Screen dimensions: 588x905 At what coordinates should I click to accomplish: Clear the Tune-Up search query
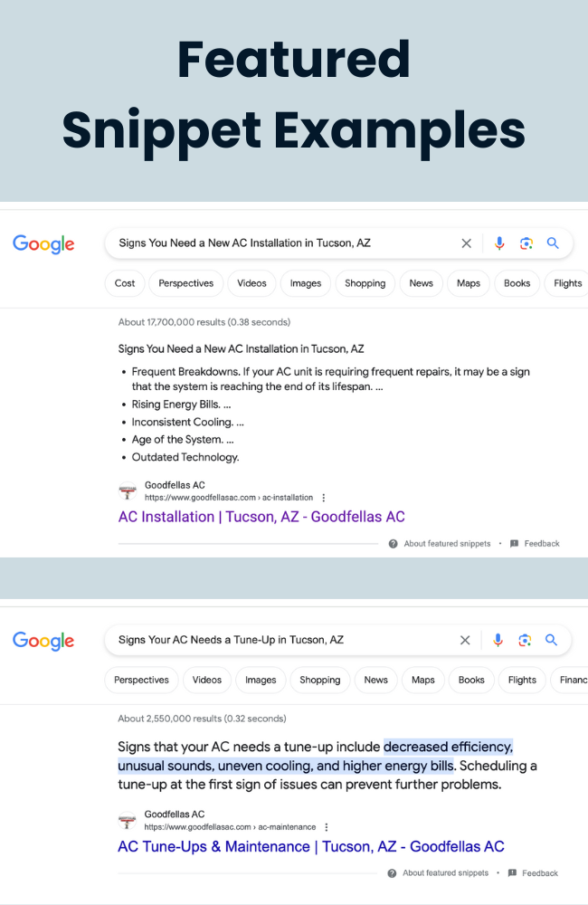[x=465, y=640]
